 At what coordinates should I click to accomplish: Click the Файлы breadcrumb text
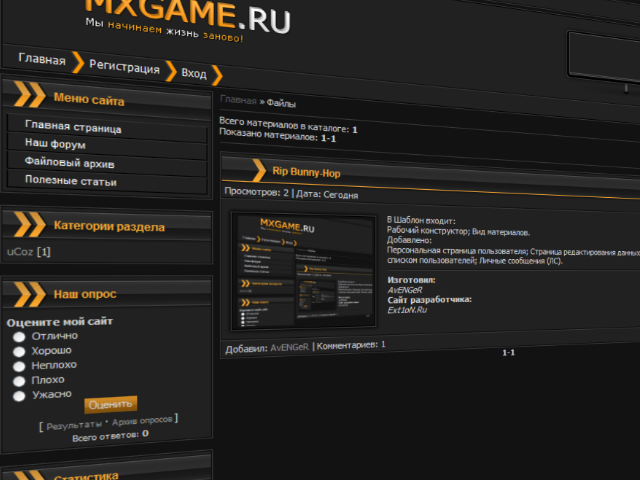click(x=281, y=103)
